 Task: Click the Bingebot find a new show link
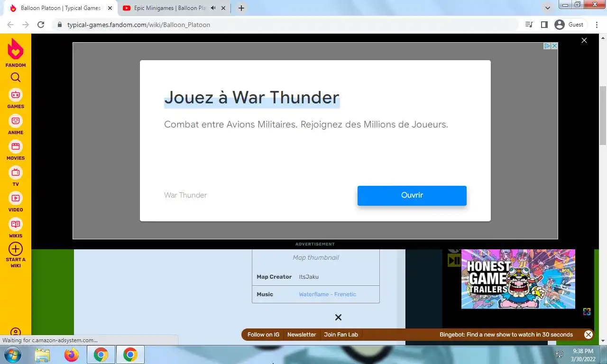pos(506,335)
